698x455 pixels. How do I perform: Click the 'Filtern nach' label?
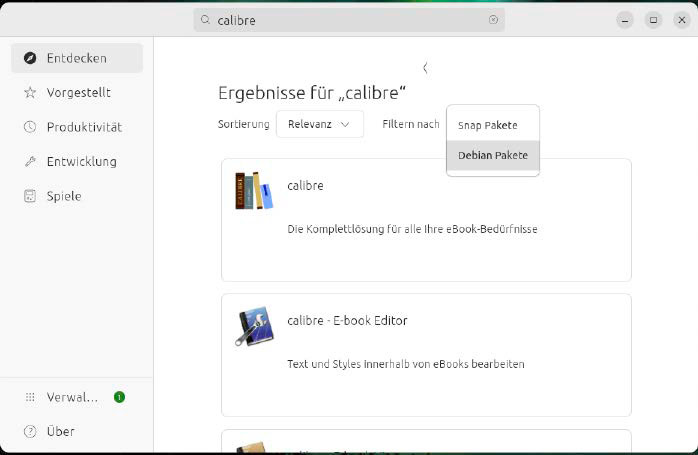410,124
